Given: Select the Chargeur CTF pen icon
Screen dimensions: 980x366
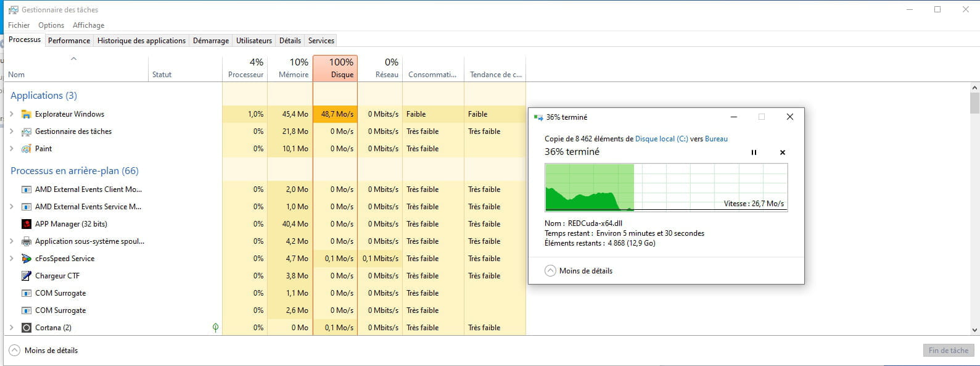Looking at the screenshot, I should (26, 276).
